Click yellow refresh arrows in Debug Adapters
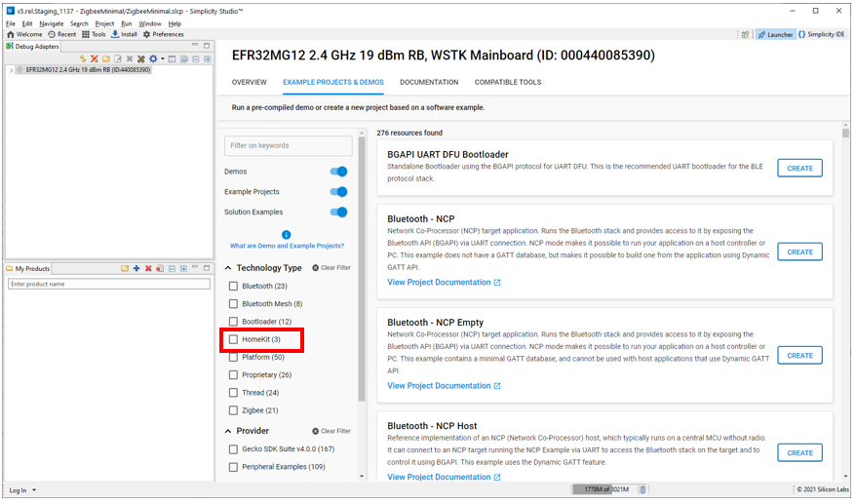 click(83, 58)
